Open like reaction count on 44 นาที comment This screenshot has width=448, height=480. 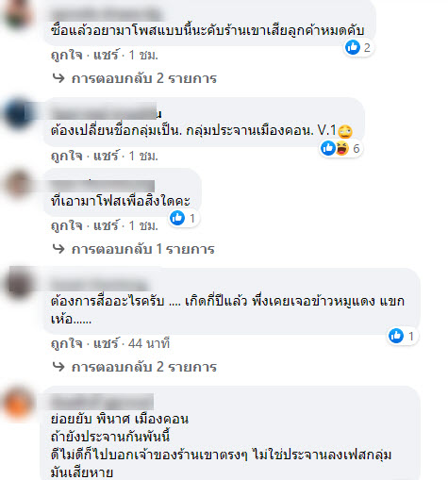(403, 336)
